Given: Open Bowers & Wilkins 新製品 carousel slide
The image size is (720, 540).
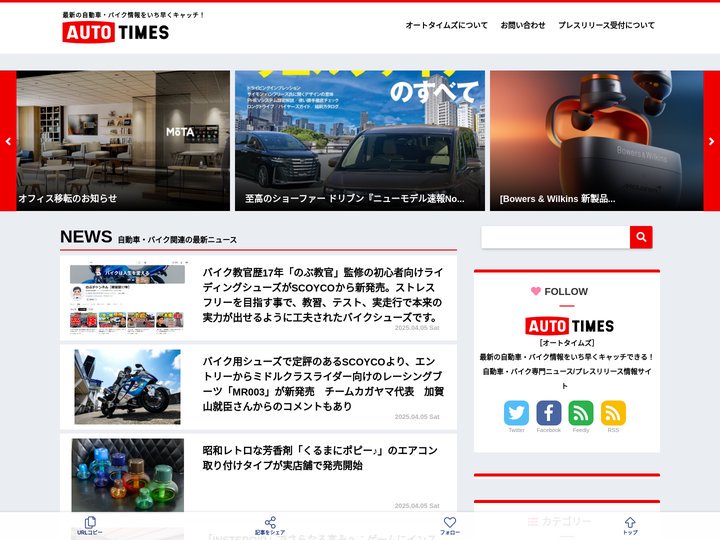Looking at the screenshot, I should pyautogui.click(x=596, y=141).
